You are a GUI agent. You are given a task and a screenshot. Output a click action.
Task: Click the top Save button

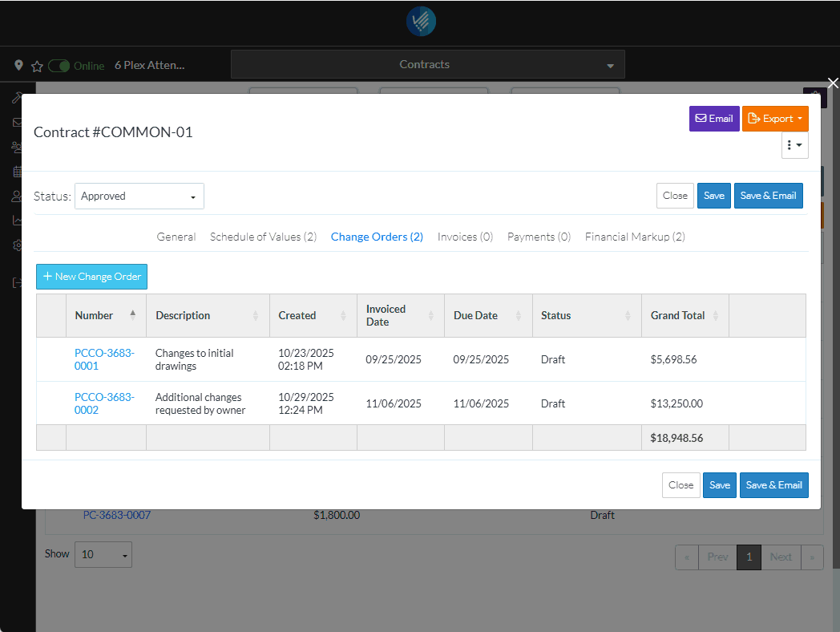[x=713, y=196]
